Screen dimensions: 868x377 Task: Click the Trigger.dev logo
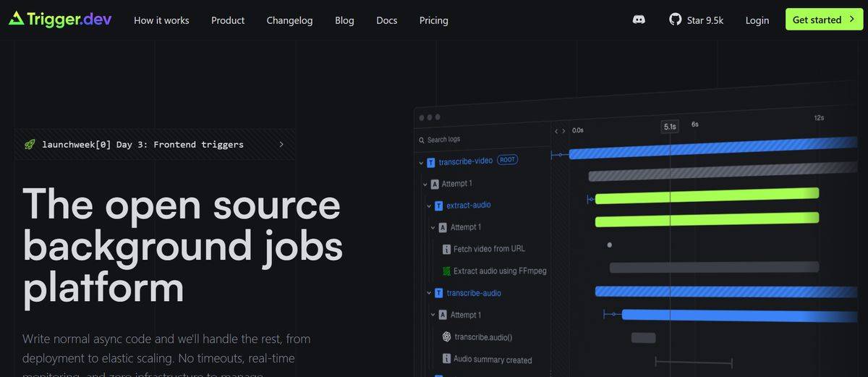[x=60, y=20]
